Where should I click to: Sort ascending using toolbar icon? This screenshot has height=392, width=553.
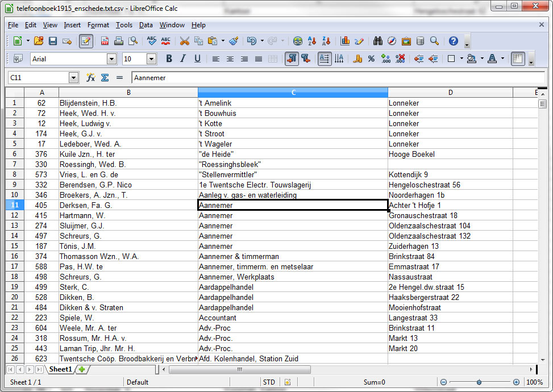tap(312, 41)
